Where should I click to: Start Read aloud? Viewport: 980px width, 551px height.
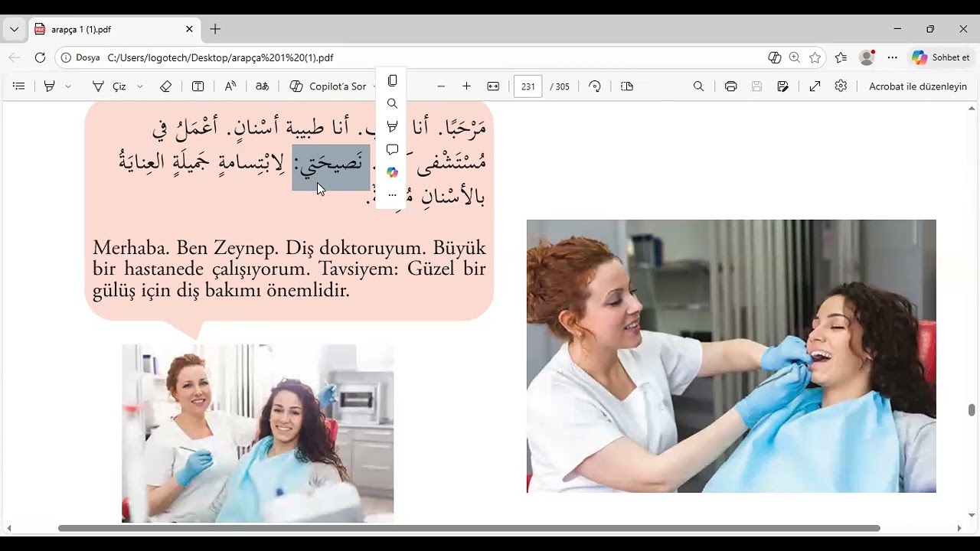point(230,86)
